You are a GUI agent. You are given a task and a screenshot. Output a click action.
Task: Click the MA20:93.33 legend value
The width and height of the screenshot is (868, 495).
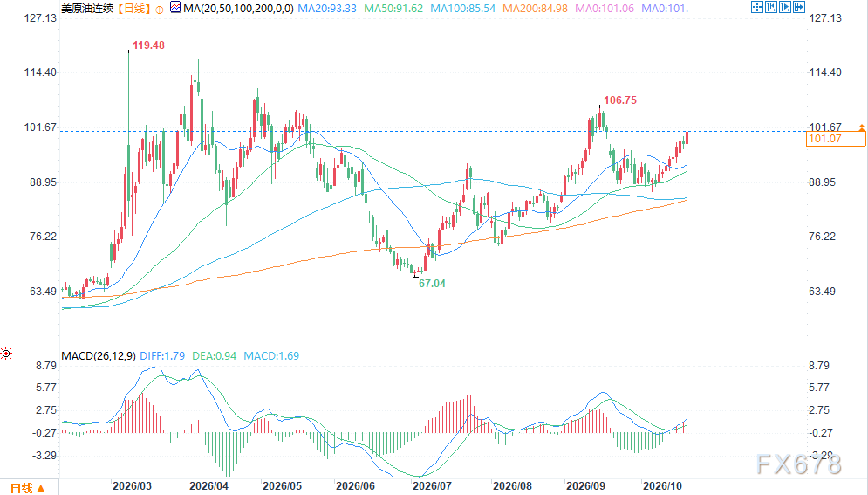327,9
